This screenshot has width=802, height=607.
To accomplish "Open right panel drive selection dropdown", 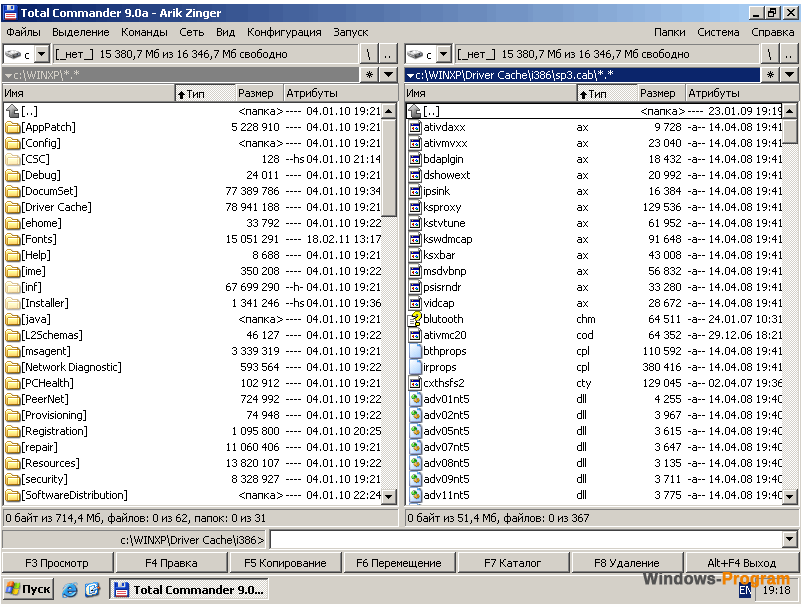I will 443,54.
